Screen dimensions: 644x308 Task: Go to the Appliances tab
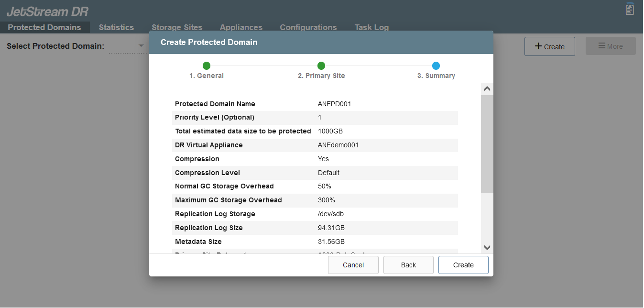pos(241,27)
